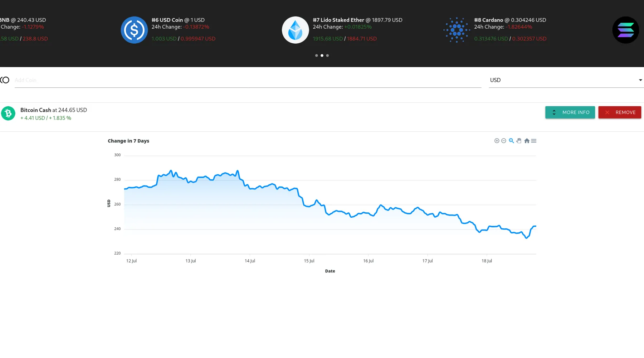This screenshot has width=644, height=358.
Task: Reset chart zoom with home icon
Action: (527, 141)
